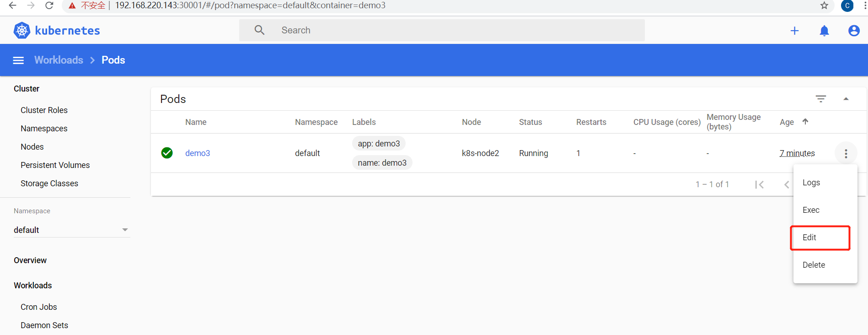
Task: Open Cron Jobs in sidebar
Action: point(39,307)
